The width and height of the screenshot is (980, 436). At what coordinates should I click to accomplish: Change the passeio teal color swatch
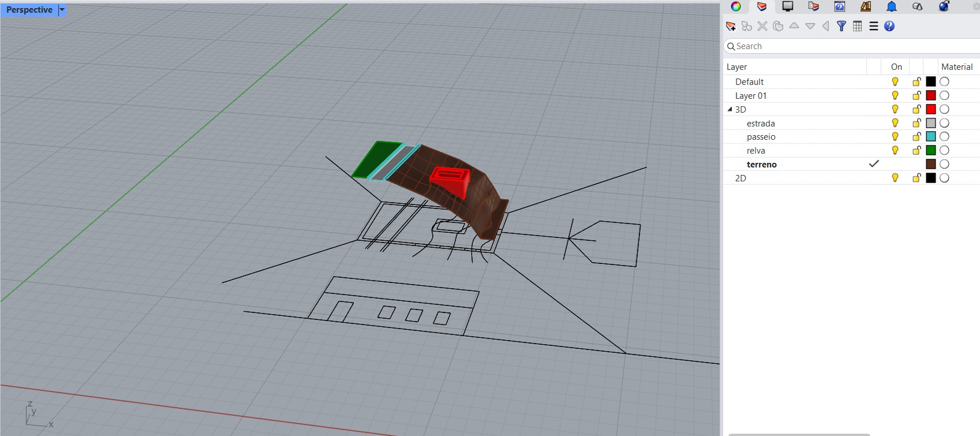pyautogui.click(x=931, y=136)
